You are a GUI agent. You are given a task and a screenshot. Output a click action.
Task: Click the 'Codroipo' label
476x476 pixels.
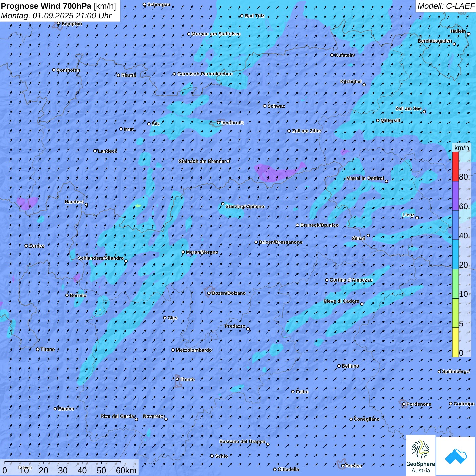(464, 404)
